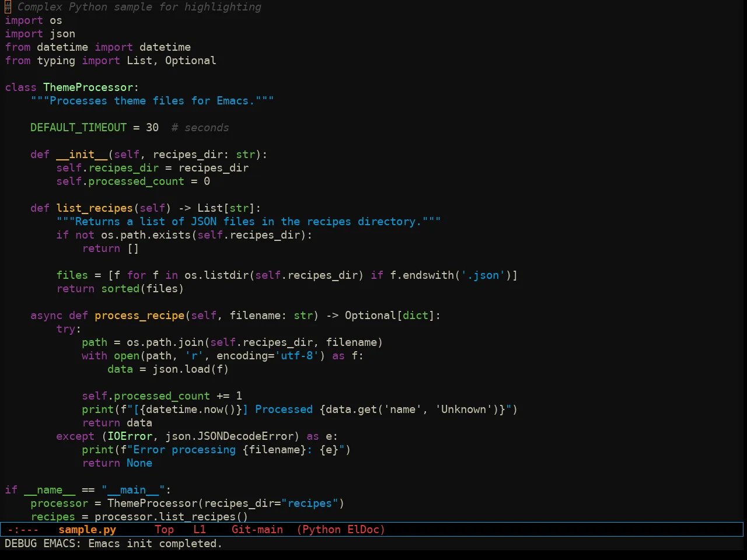This screenshot has width=747, height=560.
Task: Click 'json.JSONDecodeError' in except clause
Action: (229, 436)
